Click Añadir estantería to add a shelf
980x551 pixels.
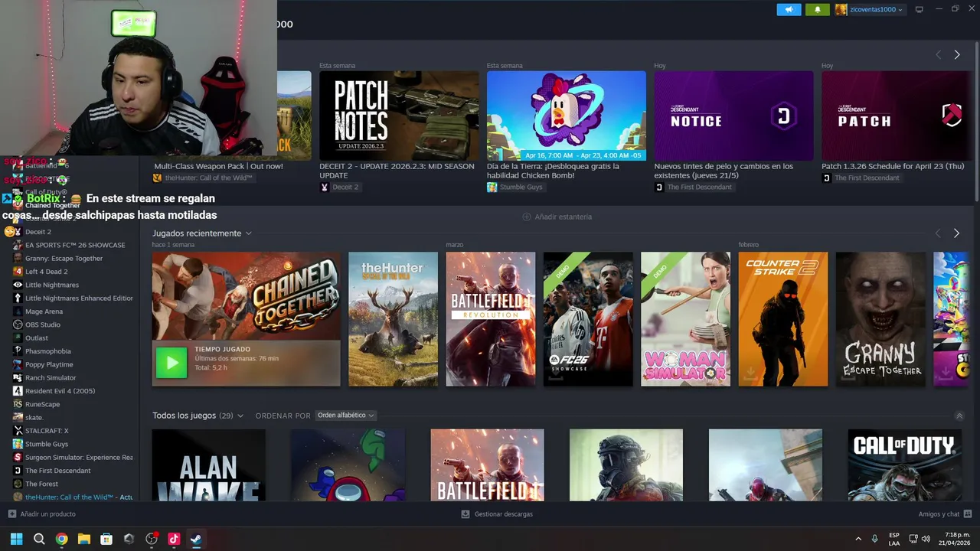click(x=557, y=217)
